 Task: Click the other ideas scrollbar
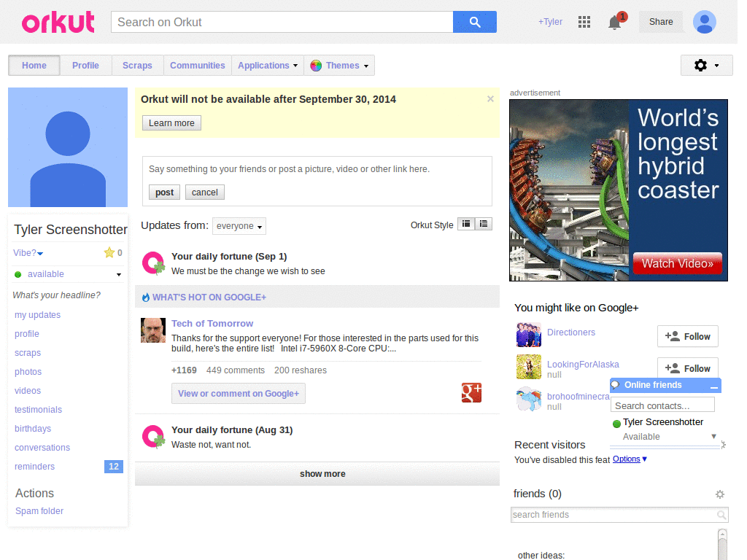tap(723, 544)
